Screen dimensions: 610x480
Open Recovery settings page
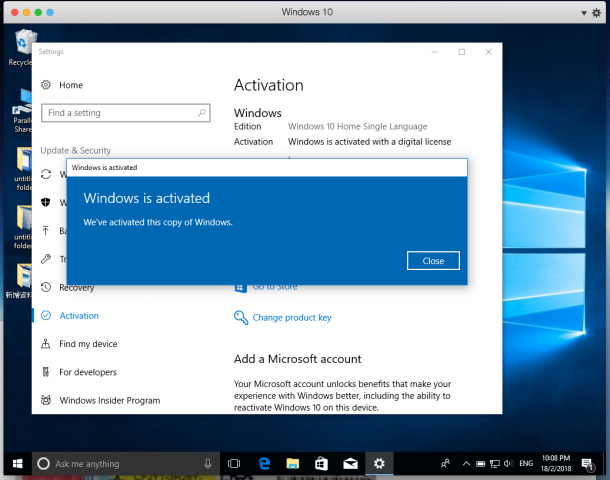tap(77, 287)
